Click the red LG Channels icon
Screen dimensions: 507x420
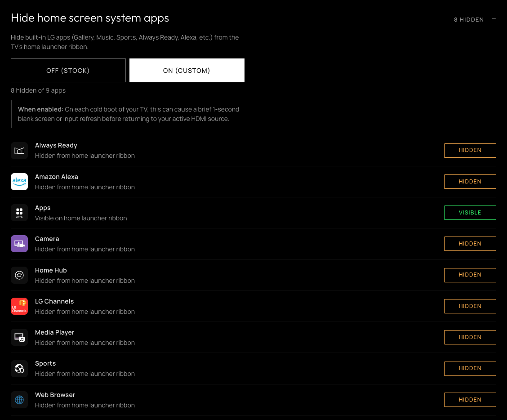19,306
